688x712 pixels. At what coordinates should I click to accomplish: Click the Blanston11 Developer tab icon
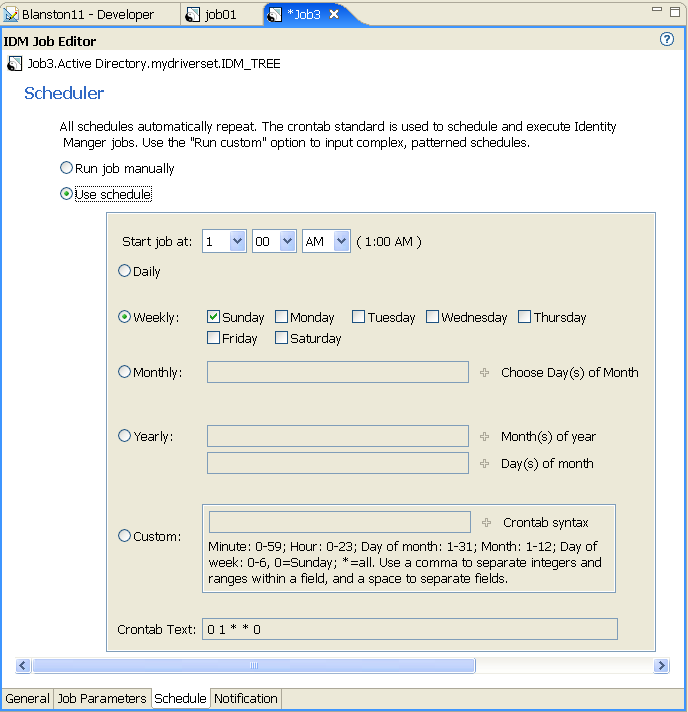[10, 15]
